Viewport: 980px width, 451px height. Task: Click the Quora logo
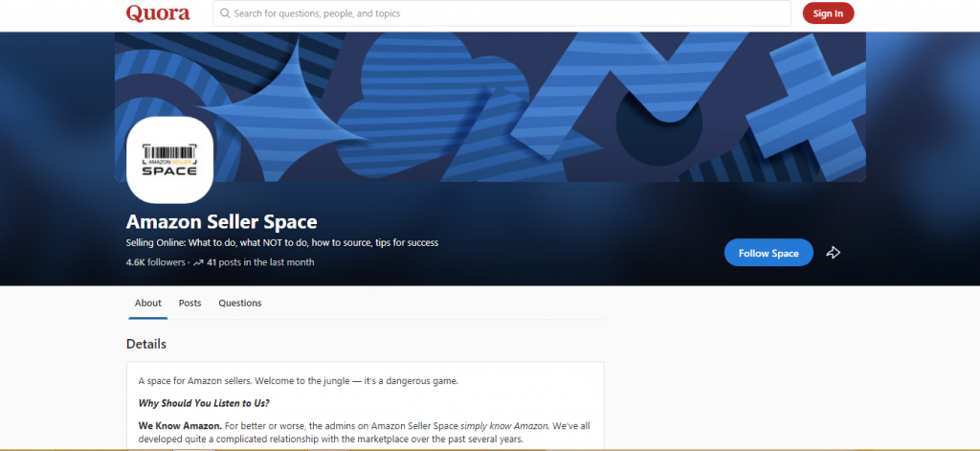158,12
